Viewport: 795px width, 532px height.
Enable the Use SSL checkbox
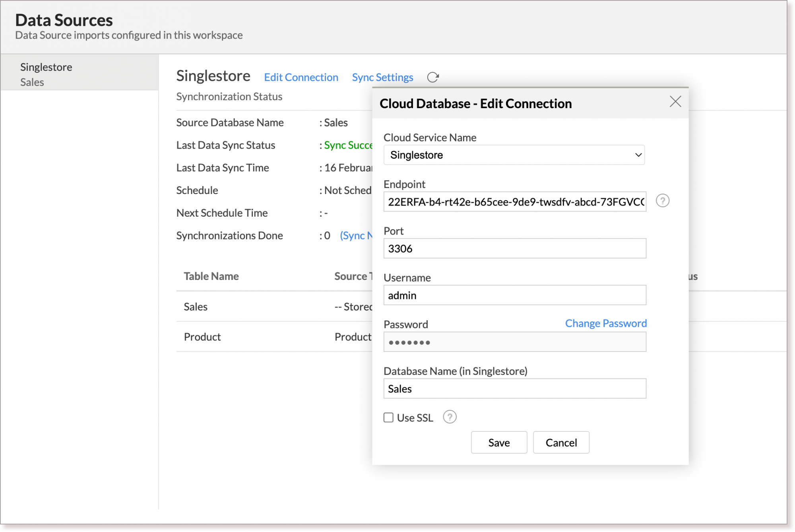click(388, 417)
